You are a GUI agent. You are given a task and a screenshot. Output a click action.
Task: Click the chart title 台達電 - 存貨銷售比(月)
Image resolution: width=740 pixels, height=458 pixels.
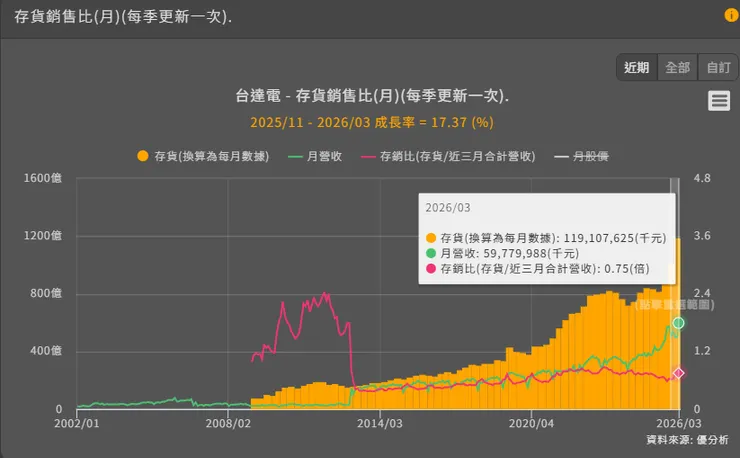pos(372,96)
